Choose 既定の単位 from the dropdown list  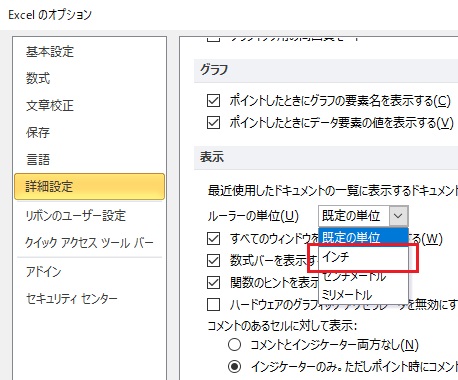pyautogui.click(x=363, y=237)
